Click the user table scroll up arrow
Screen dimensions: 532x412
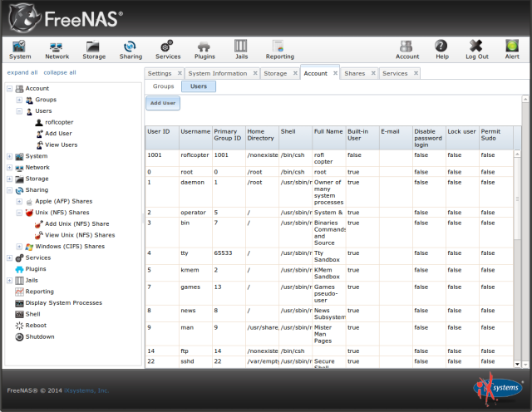(517, 154)
